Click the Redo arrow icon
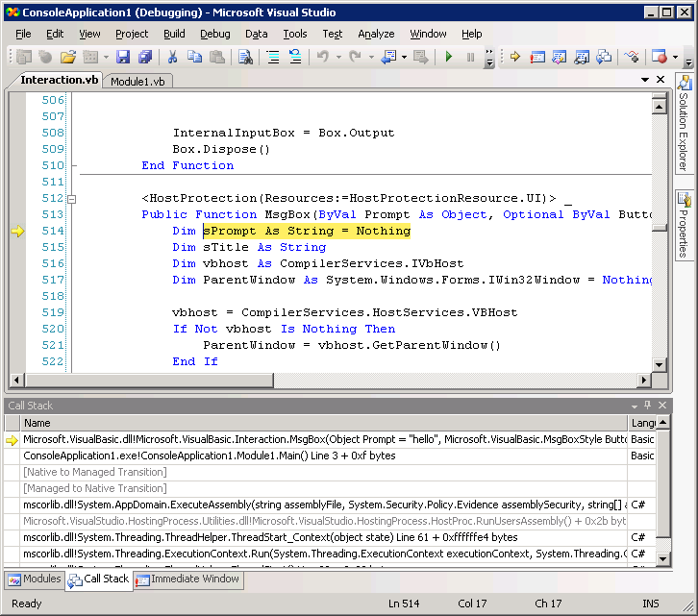 (355, 57)
